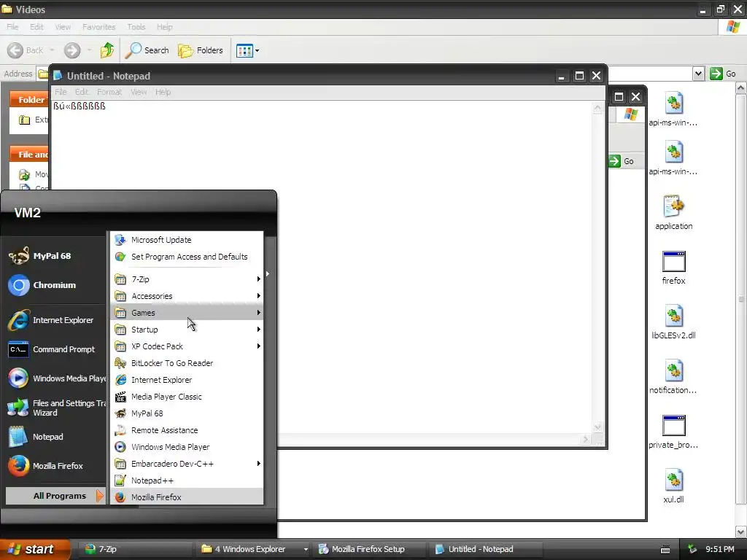Select the application file icon
Image resolution: width=747 pixels, height=560 pixels.
[x=673, y=213]
